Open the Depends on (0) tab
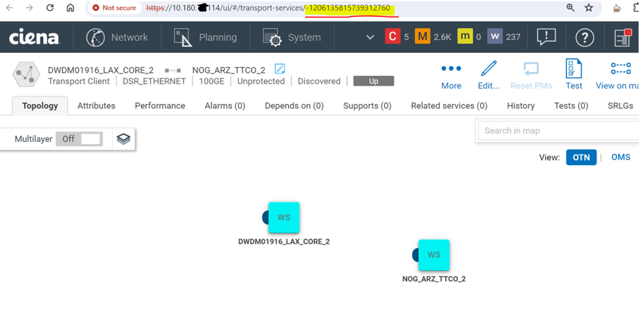644x309 pixels. (294, 106)
